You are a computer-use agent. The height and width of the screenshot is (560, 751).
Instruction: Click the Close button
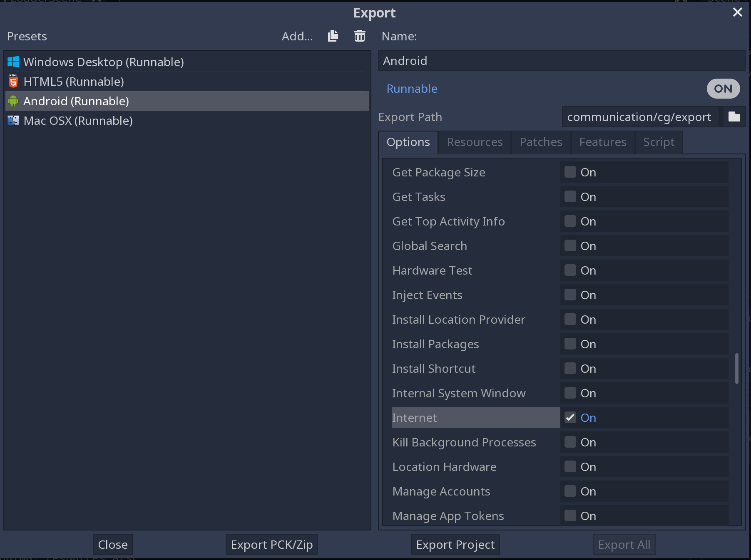tap(113, 545)
